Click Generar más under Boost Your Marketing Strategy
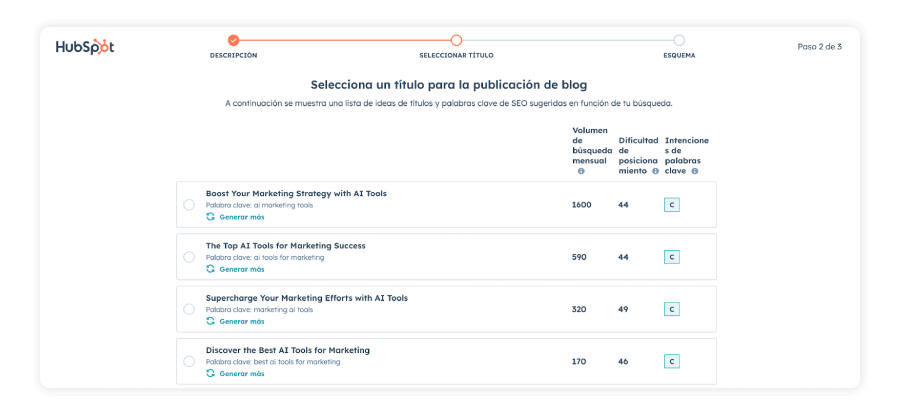The height and width of the screenshot is (416, 901). click(242, 217)
